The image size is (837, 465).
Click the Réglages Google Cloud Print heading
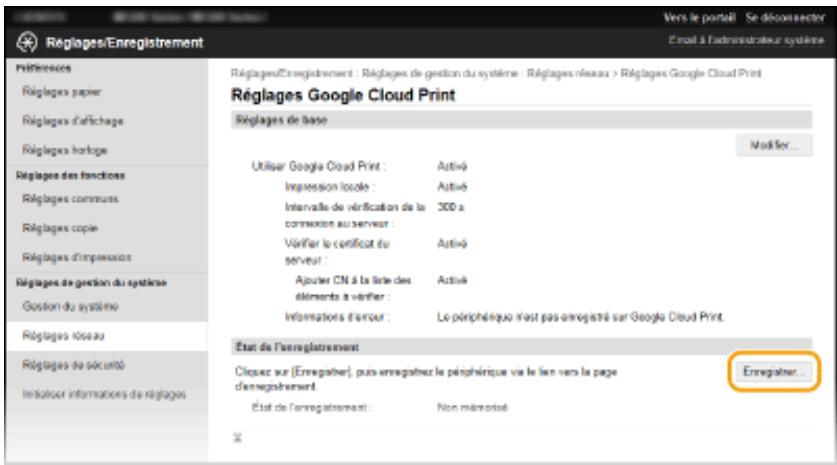pos(343,95)
